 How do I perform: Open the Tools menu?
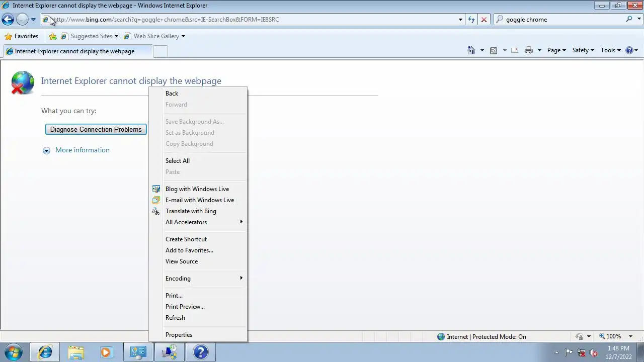[611, 50]
